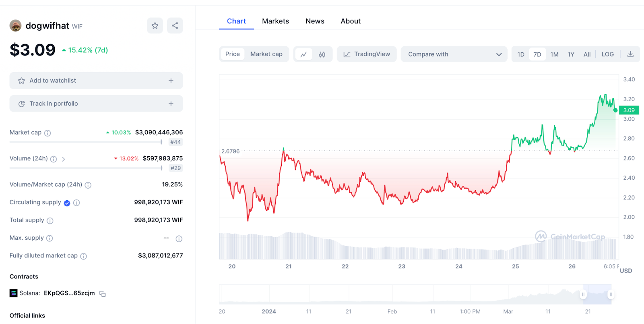Click market cap rank #44 badge

coord(175,142)
